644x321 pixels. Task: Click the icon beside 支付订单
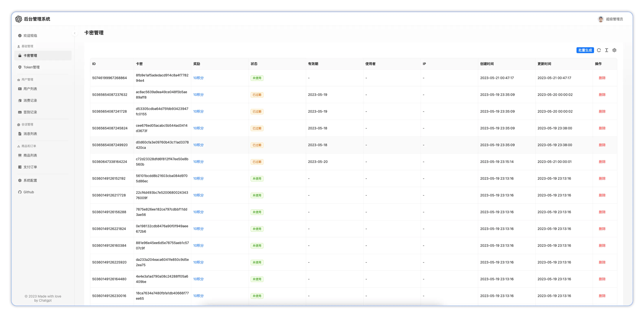(20, 167)
